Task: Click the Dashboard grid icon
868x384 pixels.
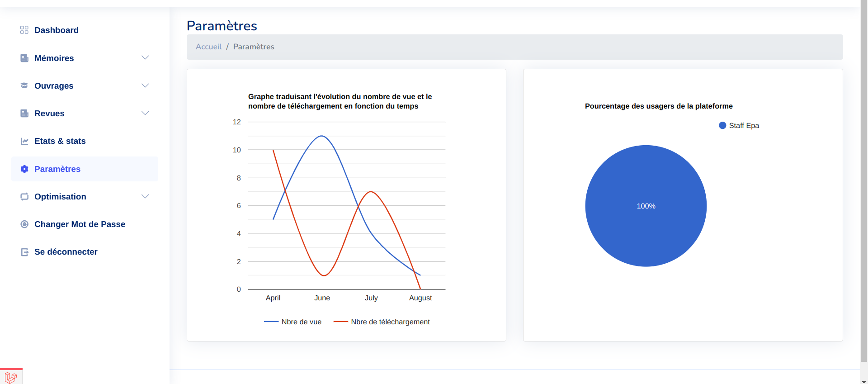Action: [24, 30]
